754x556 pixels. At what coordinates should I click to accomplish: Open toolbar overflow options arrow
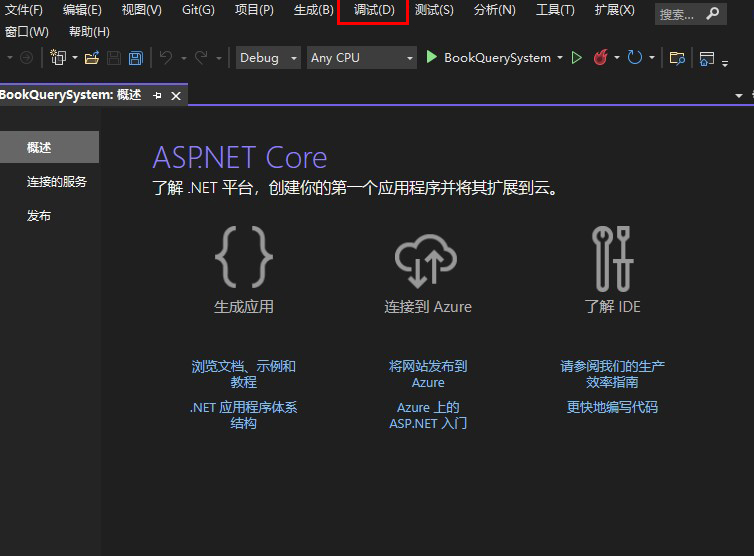pos(725,63)
